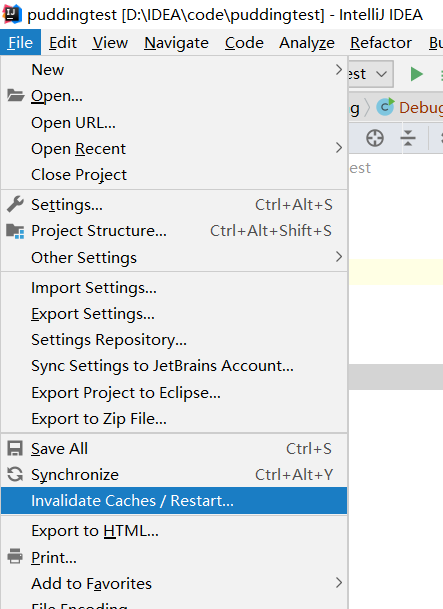Click the wrench icon beside Settings...
Viewport: 443px width, 609px height.
tap(15, 204)
